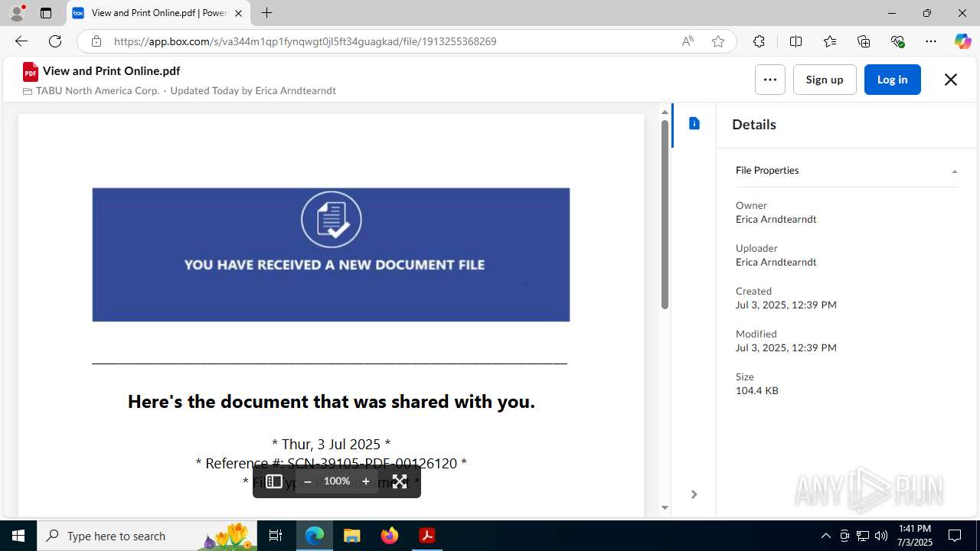Select the file size 104.4 KB
This screenshot has width=980, height=551.
click(757, 390)
